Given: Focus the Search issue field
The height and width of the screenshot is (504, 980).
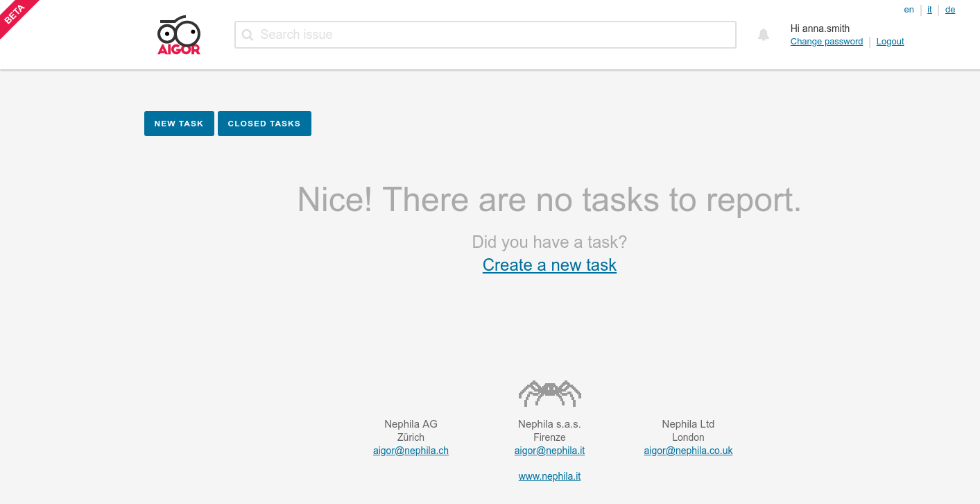Looking at the screenshot, I should pos(485,35).
